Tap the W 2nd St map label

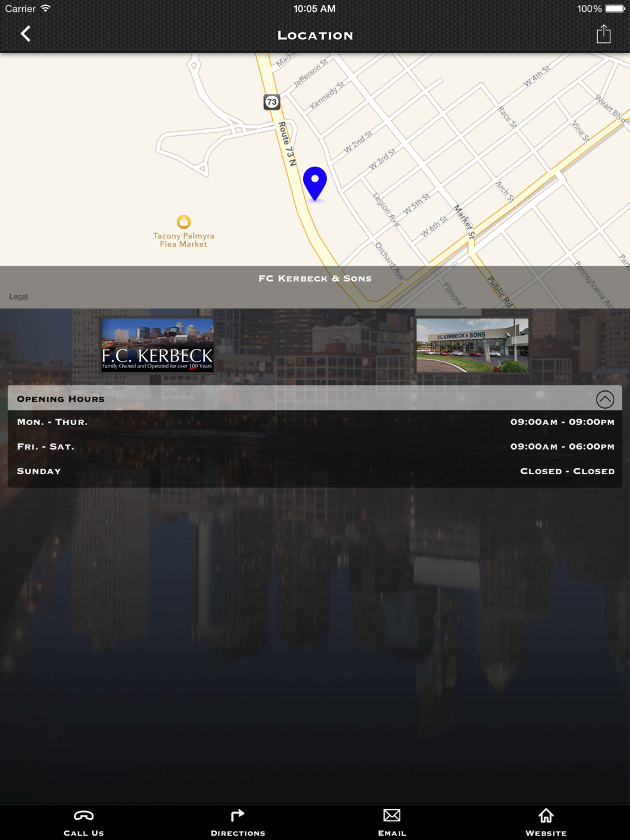(x=358, y=142)
